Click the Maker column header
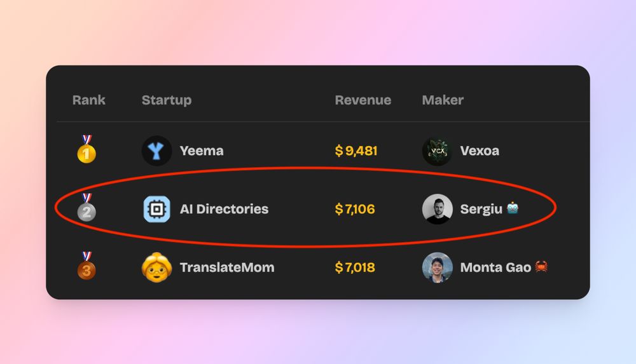636x364 pixels. point(443,100)
